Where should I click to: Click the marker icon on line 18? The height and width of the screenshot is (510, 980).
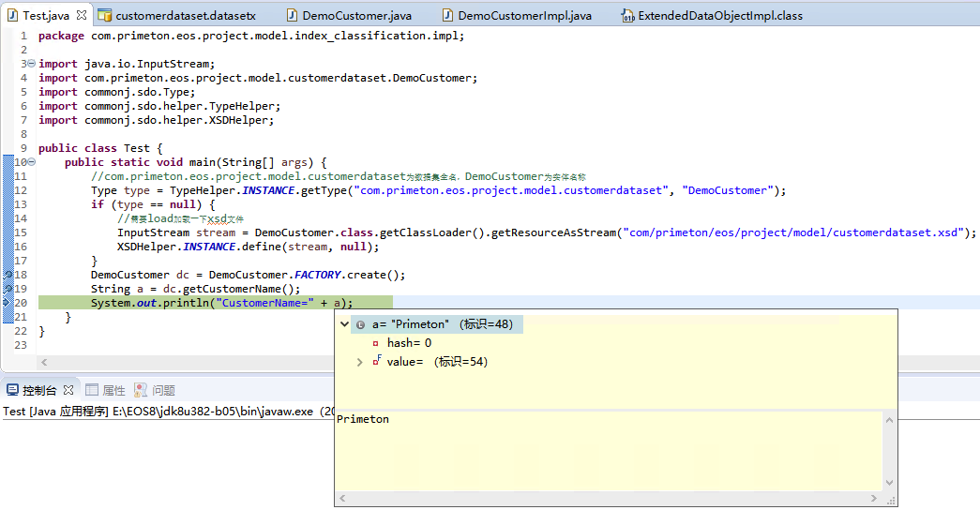pyautogui.click(x=8, y=275)
